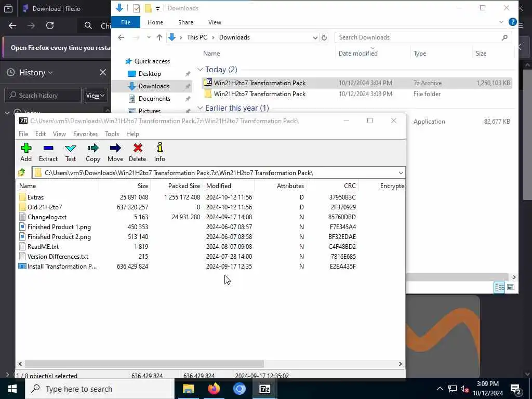Image resolution: width=532 pixels, height=399 pixels.
Task: Reload the page in Firefox
Action: 50,25
